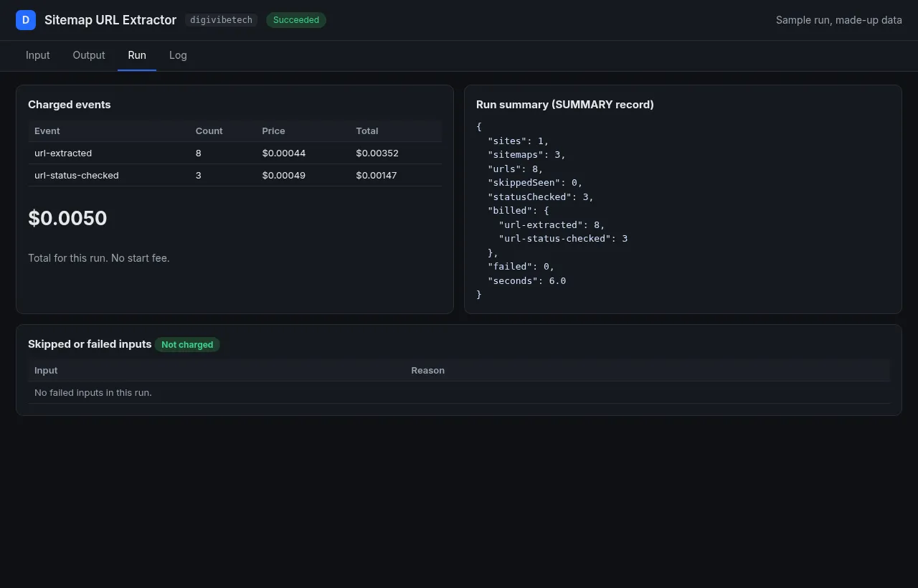The width and height of the screenshot is (918, 588).
Task: Click the Not charged badge
Action: (x=187, y=345)
